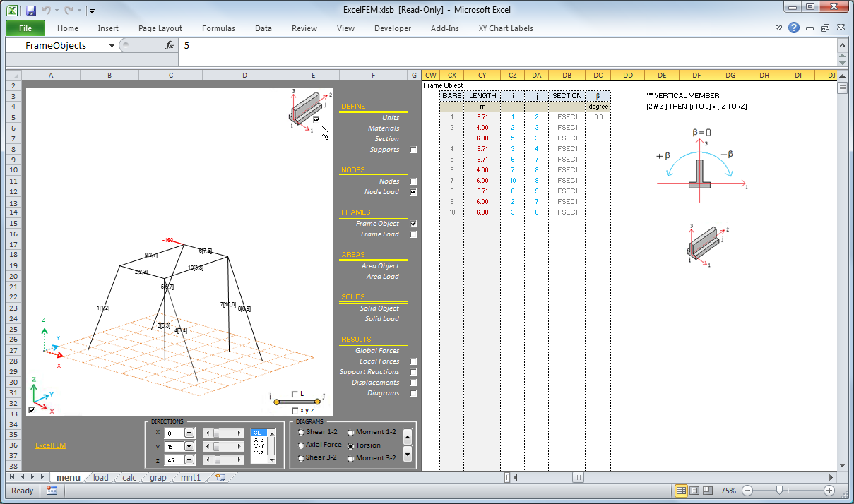
Task: Enable the Displacements checkbox
Action: (x=413, y=383)
